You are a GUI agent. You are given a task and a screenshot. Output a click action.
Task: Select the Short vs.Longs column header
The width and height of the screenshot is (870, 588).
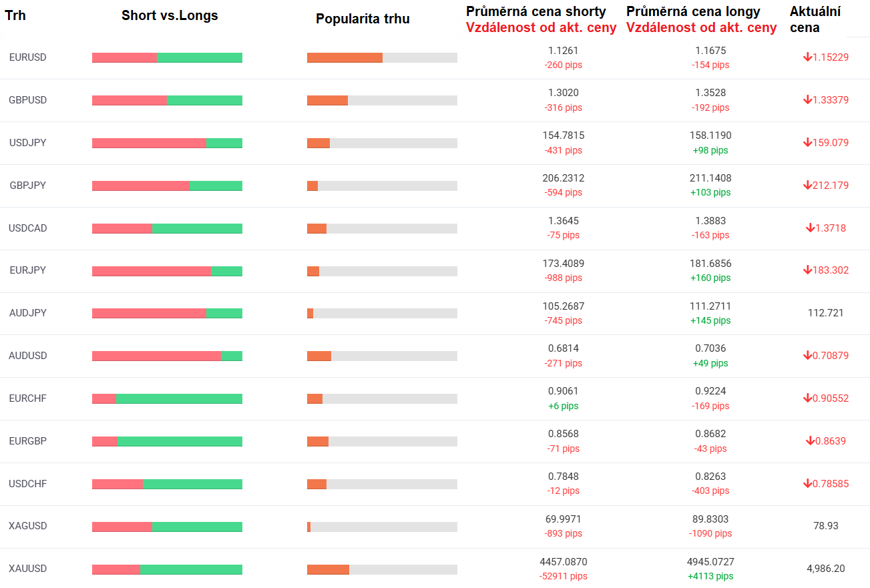coord(170,15)
